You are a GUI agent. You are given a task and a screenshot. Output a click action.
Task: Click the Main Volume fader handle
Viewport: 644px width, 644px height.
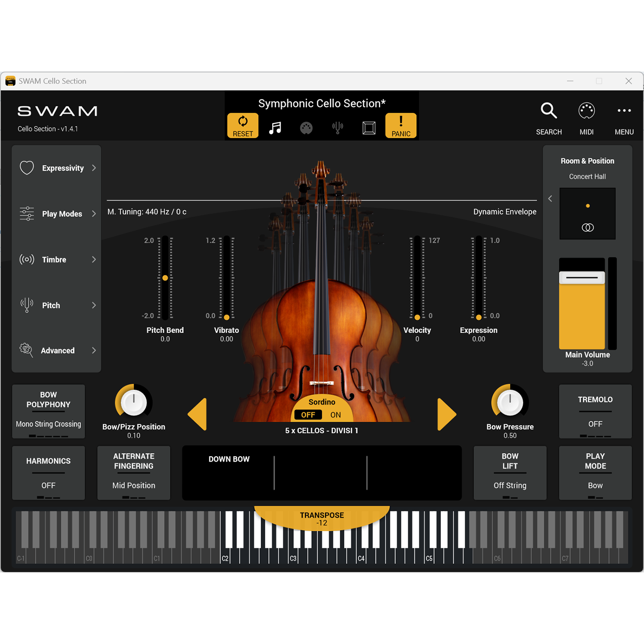582,278
